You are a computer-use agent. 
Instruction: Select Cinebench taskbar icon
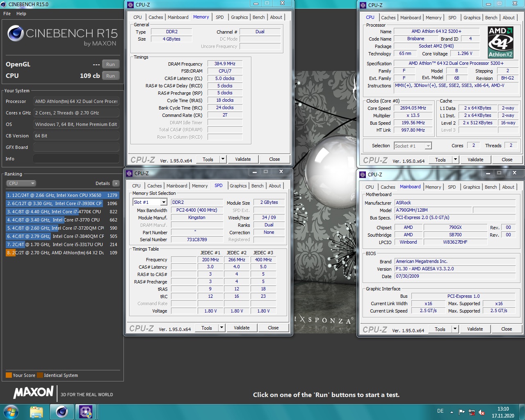[62, 411]
